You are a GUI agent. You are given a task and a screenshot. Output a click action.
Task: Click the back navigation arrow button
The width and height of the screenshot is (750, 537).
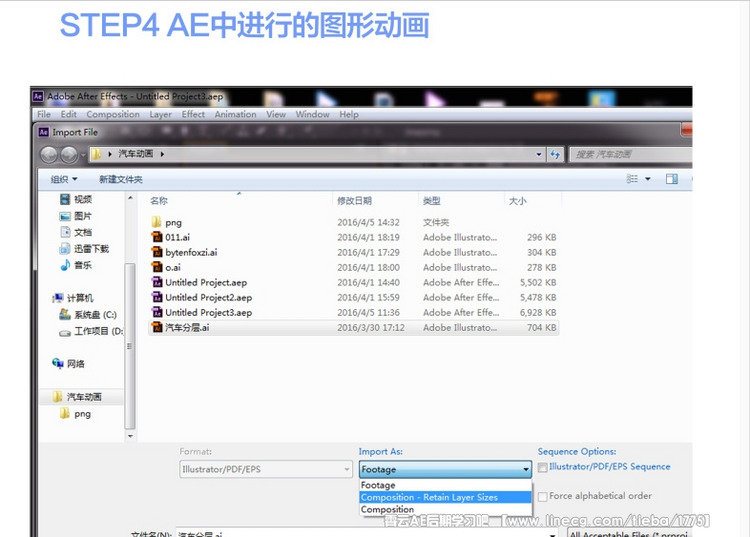click(x=48, y=154)
